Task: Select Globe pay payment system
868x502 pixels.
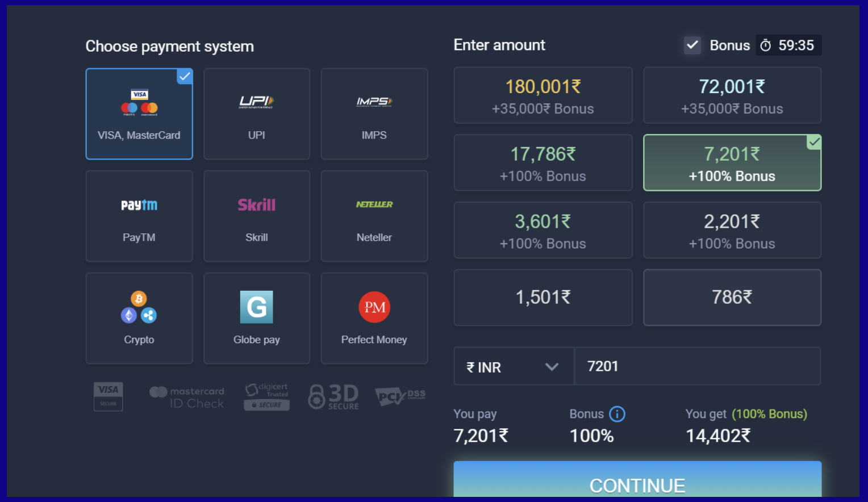Action: [x=257, y=318]
